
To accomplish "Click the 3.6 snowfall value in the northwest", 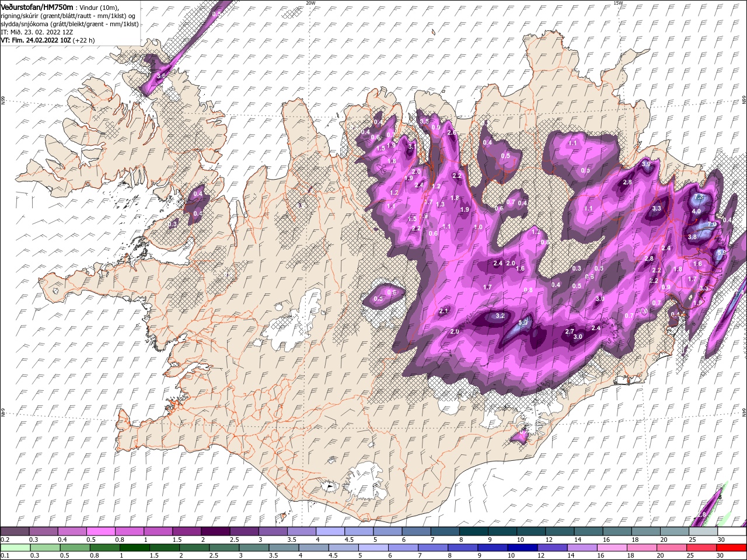I will (162, 76).
